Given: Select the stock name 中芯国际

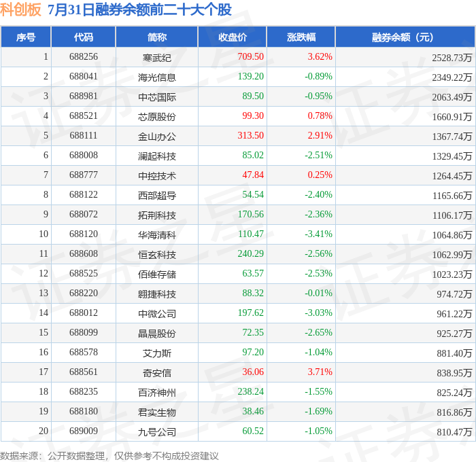Looking at the screenshot, I should pyautogui.click(x=157, y=97).
